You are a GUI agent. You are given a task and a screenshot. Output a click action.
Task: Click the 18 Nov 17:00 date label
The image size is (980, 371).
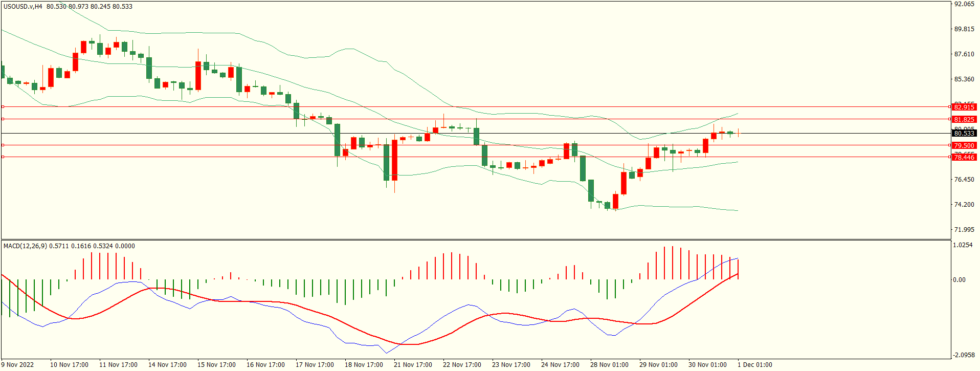coord(364,365)
